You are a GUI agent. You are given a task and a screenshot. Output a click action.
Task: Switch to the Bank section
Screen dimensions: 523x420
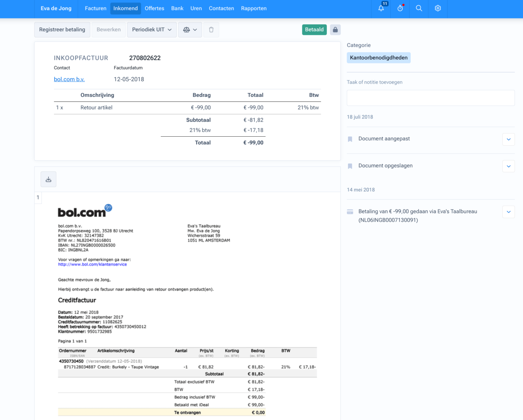[177, 8]
